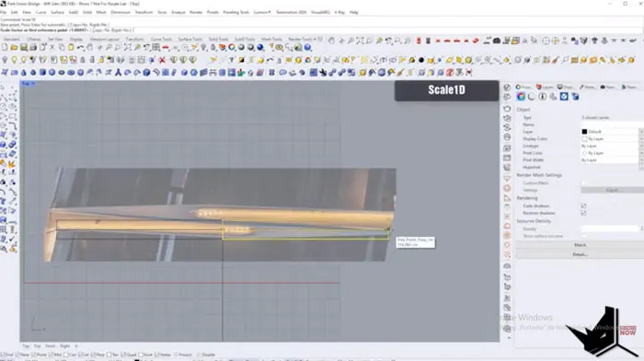Open the File menu
Image resolution: width=644 pixels, height=361 pixels.
pos(4,12)
